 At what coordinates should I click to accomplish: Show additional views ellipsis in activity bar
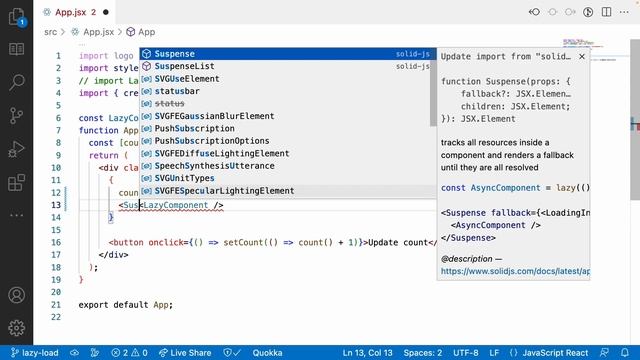coord(16,215)
